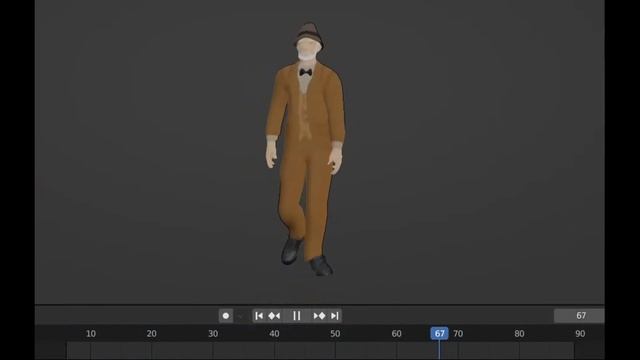
Task: Toggle the auto-keying record button
Action: coord(226,316)
